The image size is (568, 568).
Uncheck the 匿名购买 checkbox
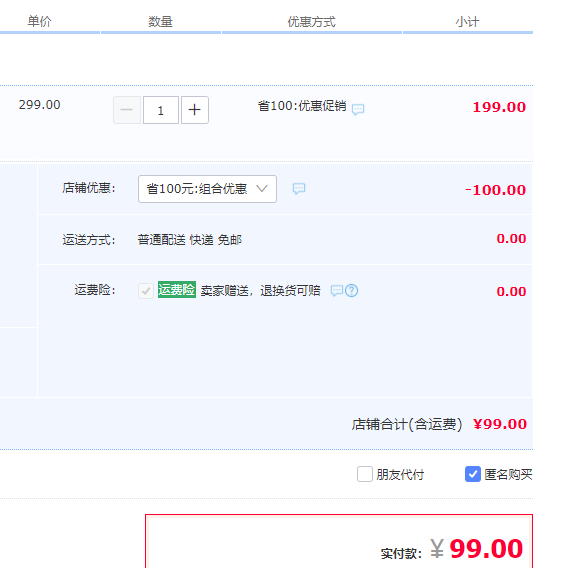tap(473, 474)
